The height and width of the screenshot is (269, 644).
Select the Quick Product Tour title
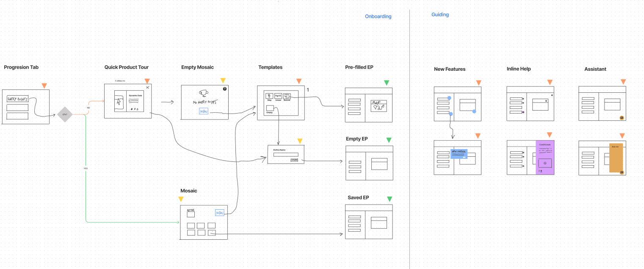[x=127, y=67]
